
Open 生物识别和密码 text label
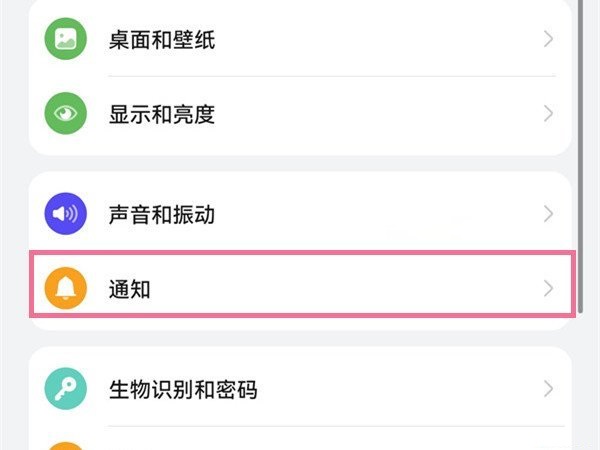point(182,389)
